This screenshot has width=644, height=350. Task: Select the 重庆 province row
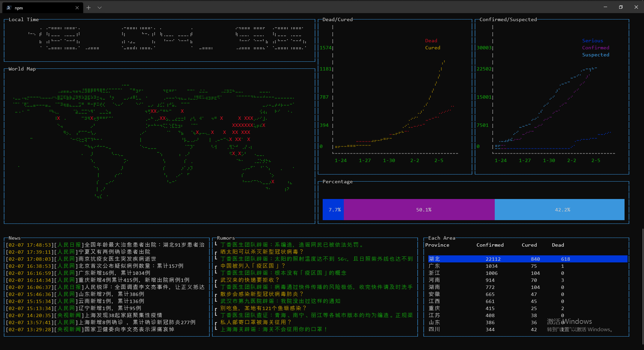pyautogui.click(x=528, y=308)
